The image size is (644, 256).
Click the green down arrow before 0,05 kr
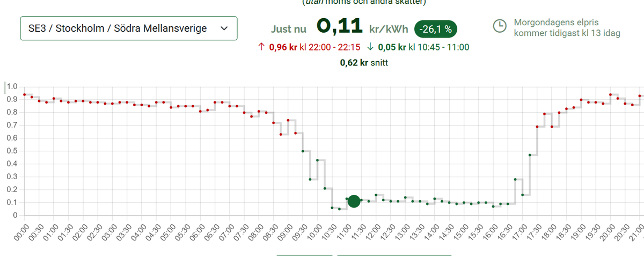tap(370, 47)
